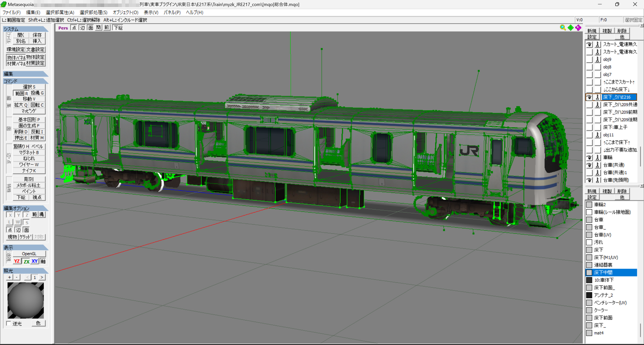Click the lighting minus button
The height and width of the screenshot is (345, 644).
[x=17, y=277]
